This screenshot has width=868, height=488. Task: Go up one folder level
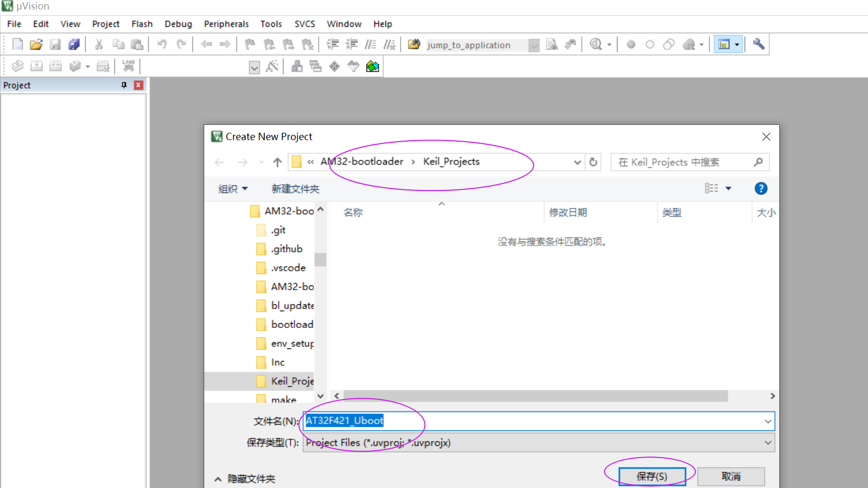tap(277, 162)
